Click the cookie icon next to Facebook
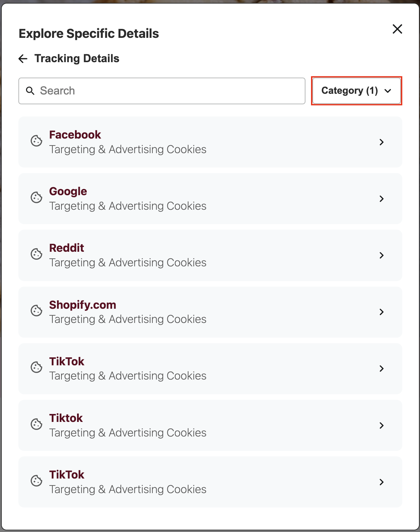Viewport: 420px width, 532px height. 36,141
